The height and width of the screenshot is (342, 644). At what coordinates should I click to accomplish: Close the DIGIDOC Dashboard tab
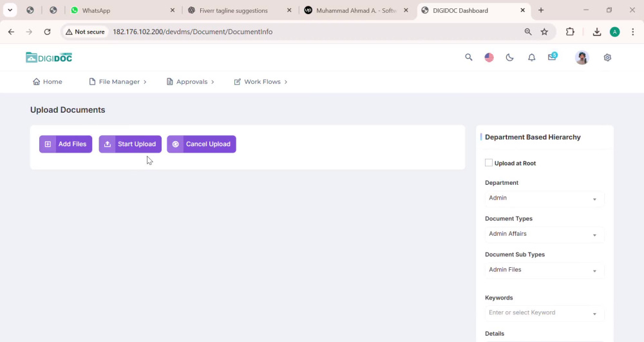[x=522, y=10]
